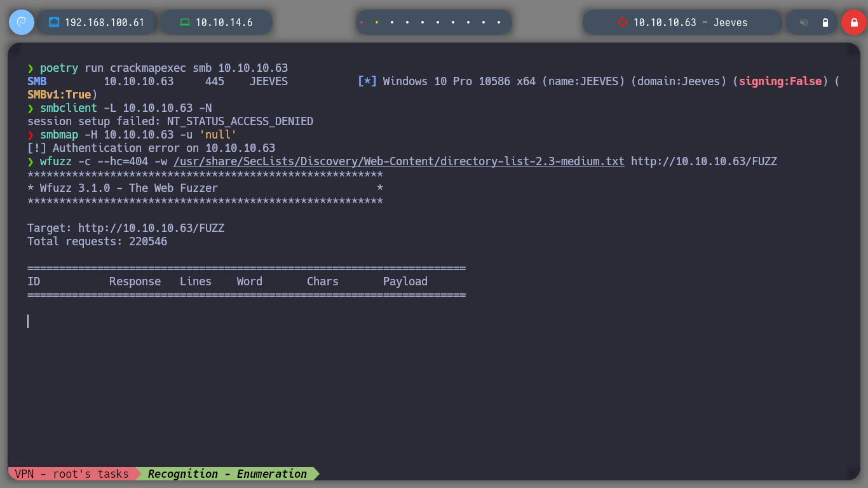
Task: Click the 10.10.10.63 - Jeeves target label
Action: [x=691, y=22]
